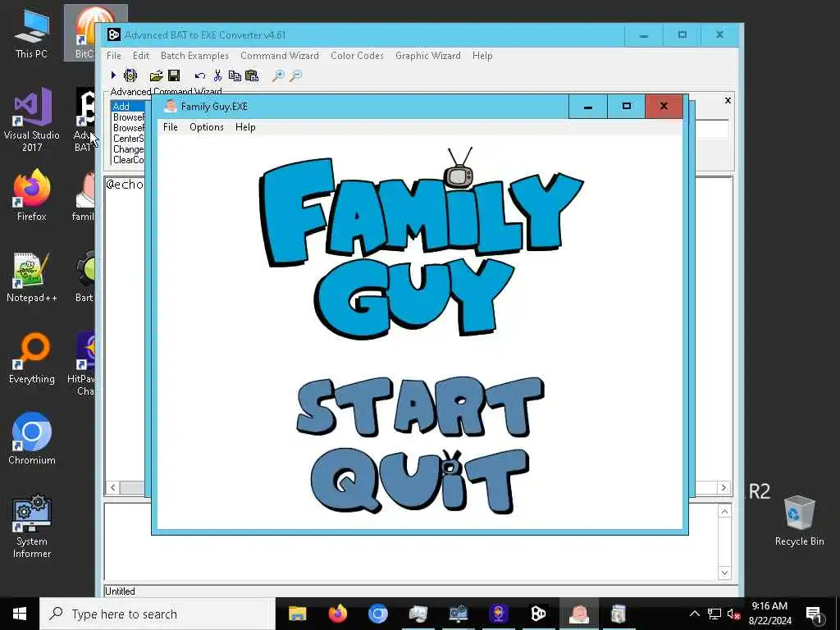840x630 pixels.
Task: Click the editor horizontal scrollbar right arrow
Action: click(724, 487)
